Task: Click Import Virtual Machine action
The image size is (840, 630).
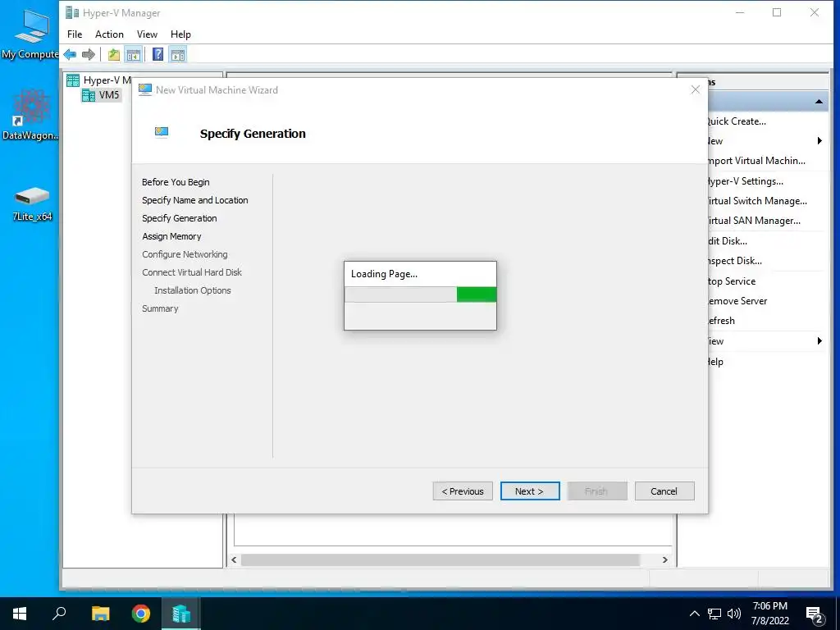Action: click(x=756, y=161)
